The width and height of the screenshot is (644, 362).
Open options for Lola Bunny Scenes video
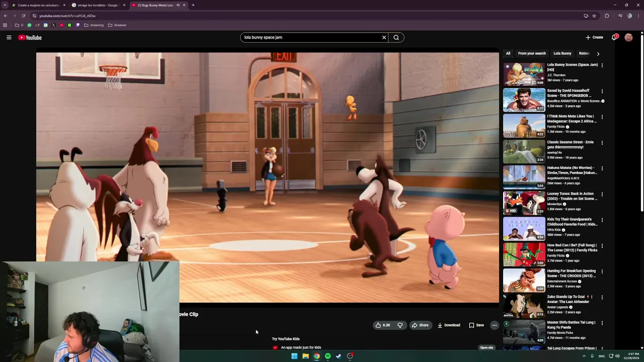click(x=602, y=65)
